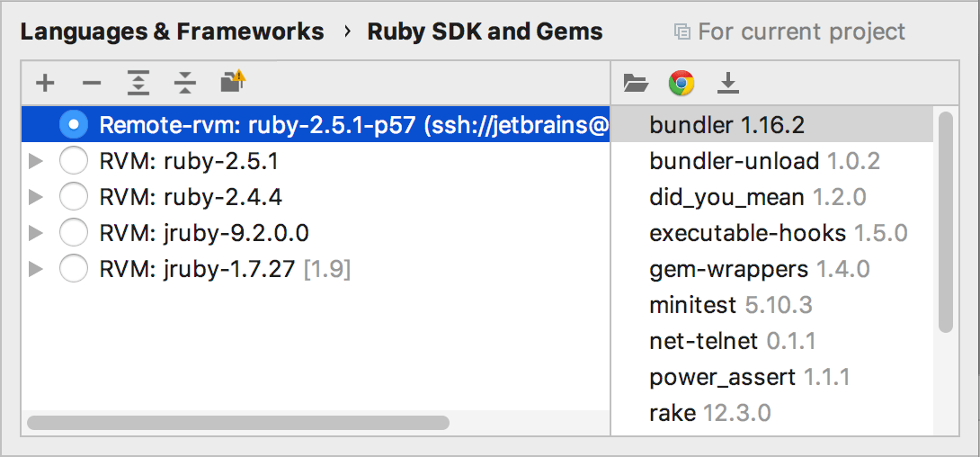Click the Ruby SDK and Gems breadcrumb
Screen dimensions: 980x457
point(485,31)
